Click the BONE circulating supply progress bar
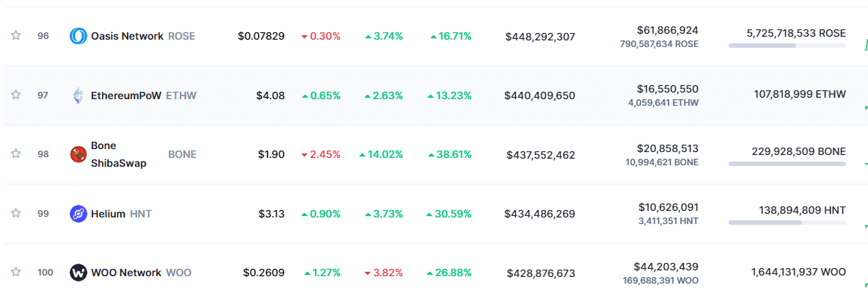Viewport: 868px width, 288px height. pos(787,164)
